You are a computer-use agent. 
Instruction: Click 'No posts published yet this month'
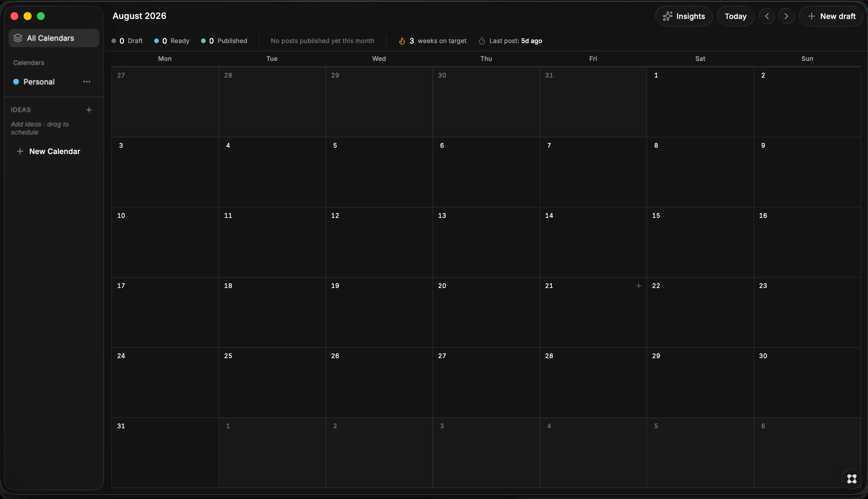tap(322, 41)
